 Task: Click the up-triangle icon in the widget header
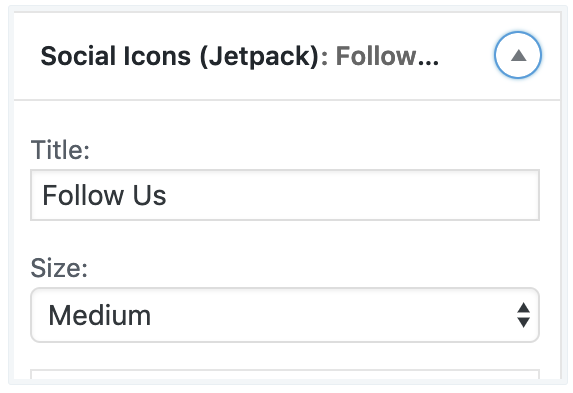point(518,56)
